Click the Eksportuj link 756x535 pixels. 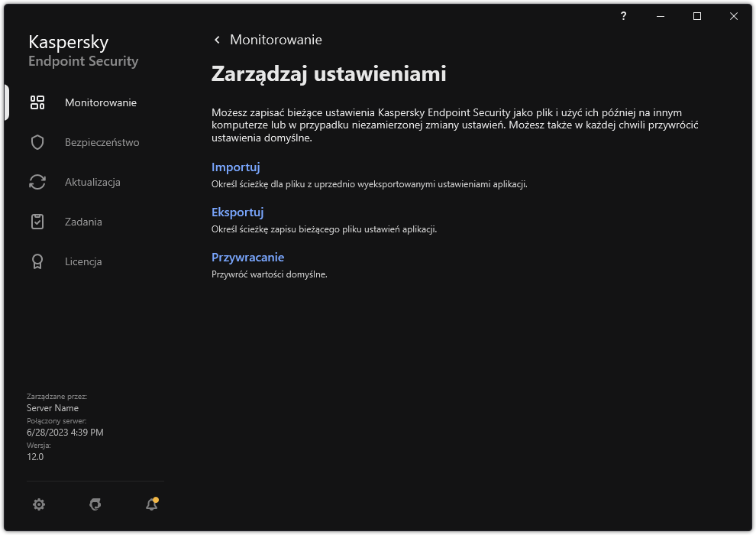coord(237,212)
